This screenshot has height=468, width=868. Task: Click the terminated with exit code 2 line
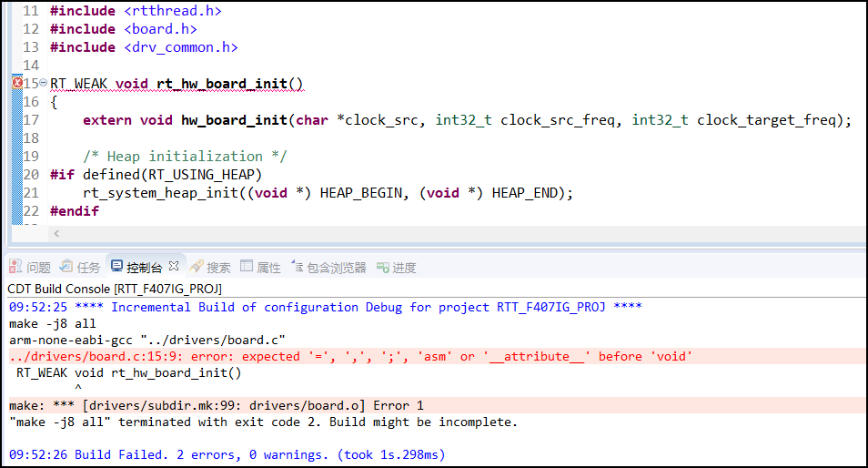(x=264, y=422)
